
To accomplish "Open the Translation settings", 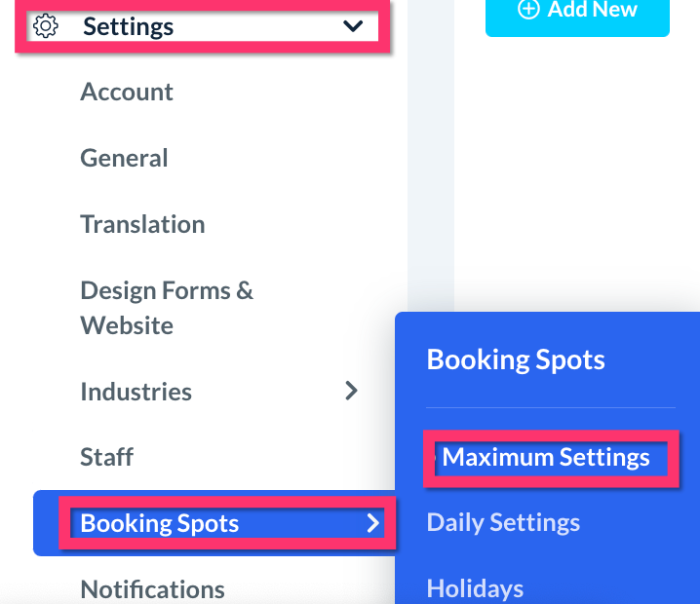I will [x=142, y=224].
